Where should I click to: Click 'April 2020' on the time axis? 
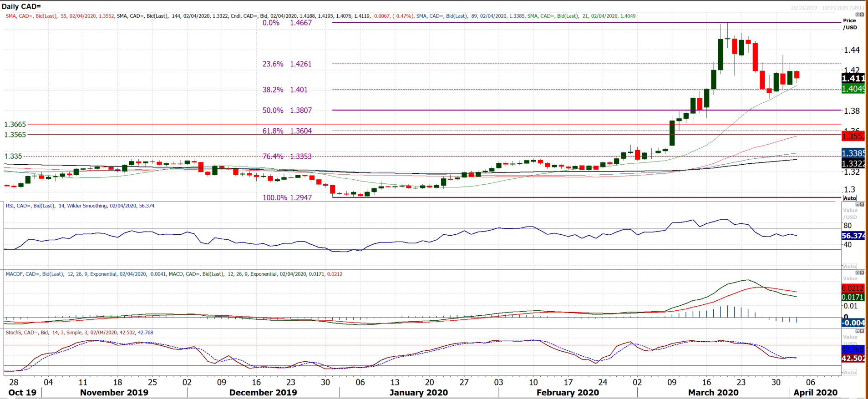(x=815, y=392)
